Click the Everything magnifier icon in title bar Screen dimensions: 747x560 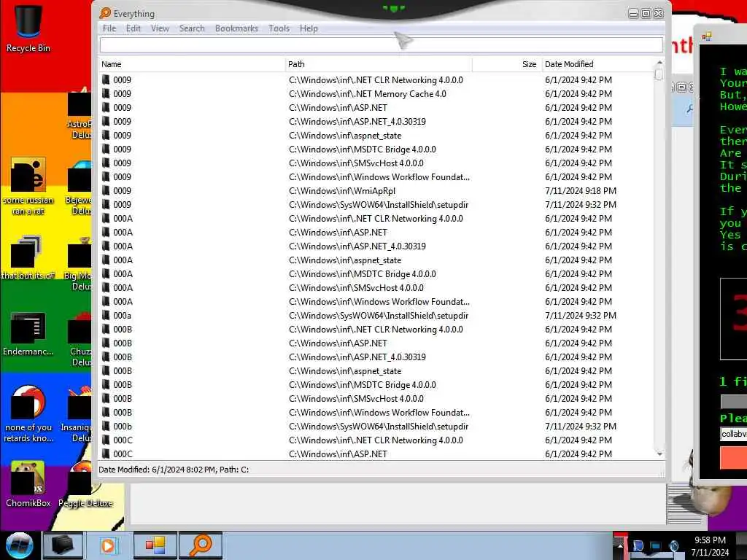click(x=105, y=13)
